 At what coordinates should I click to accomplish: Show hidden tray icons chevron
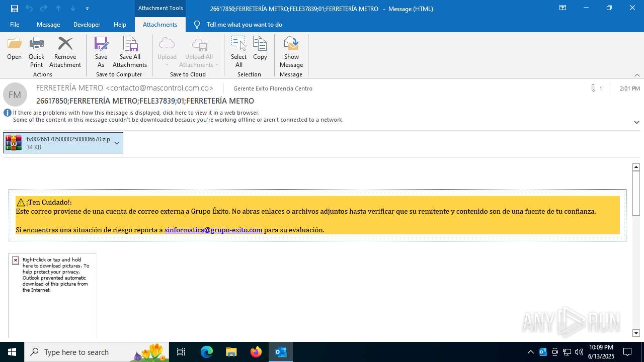pyautogui.click(x=531, y=352)
